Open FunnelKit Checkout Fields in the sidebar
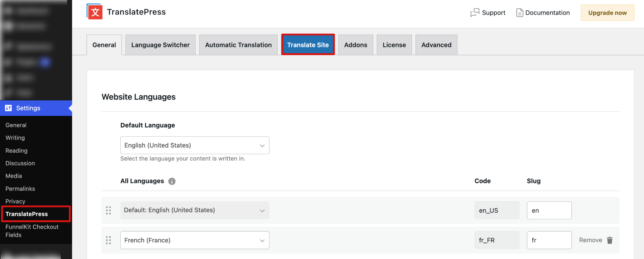Screen dimensions: 644x259 pyautogui.click(x=32, y=231)
